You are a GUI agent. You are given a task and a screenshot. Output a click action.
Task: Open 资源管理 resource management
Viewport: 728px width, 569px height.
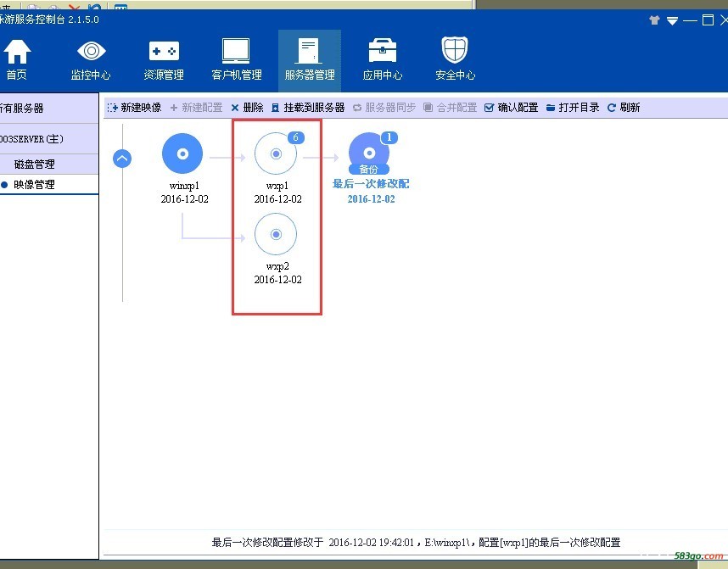164,60
